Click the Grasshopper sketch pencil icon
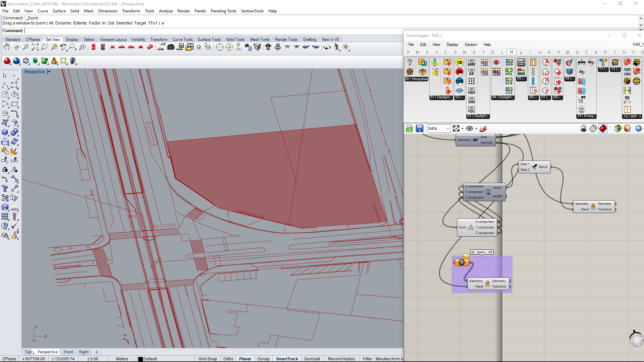The image size is (644, 362). pyautogui.click(x=483, y=129)
